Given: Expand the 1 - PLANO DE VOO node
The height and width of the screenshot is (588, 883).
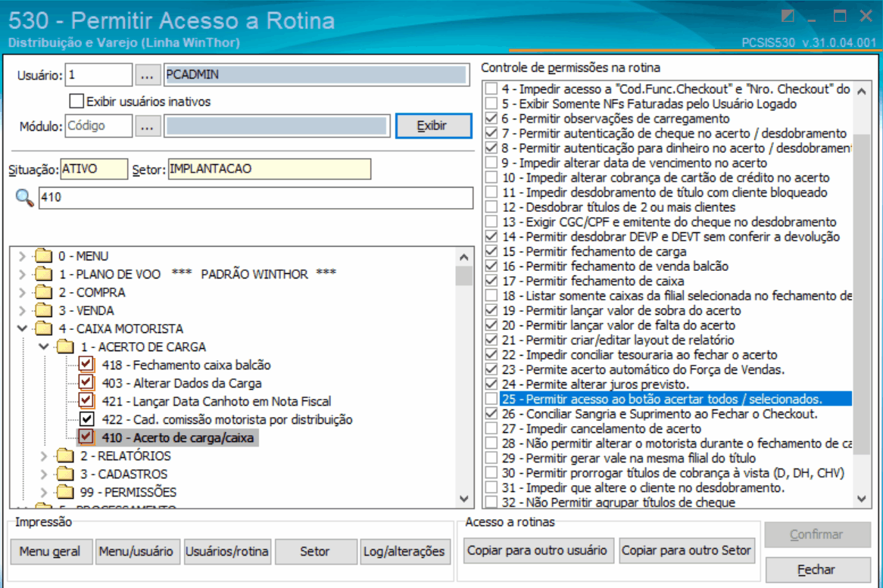Looking at the screenshot, I should (x=22, y=274).
